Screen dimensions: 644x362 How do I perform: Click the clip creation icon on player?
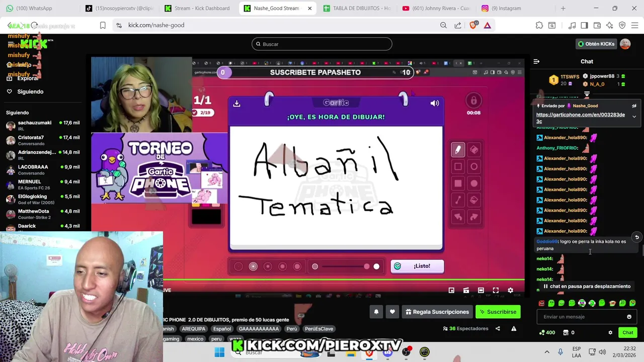tap(466, 290)
